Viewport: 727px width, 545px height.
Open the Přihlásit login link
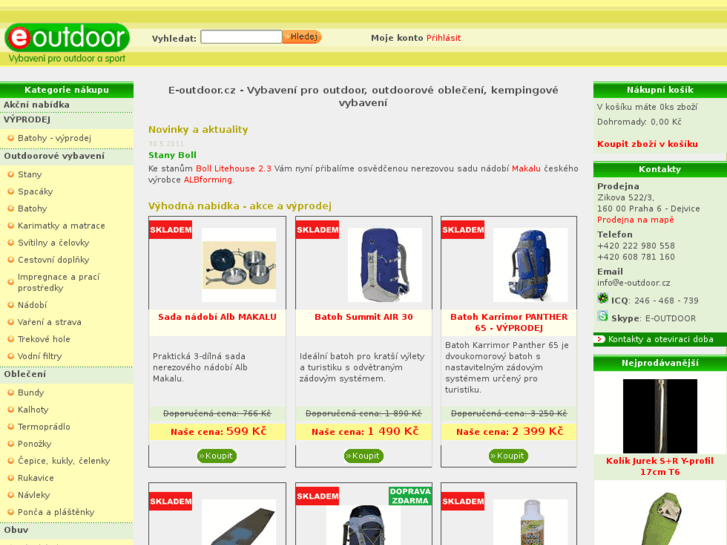point(443,38)
